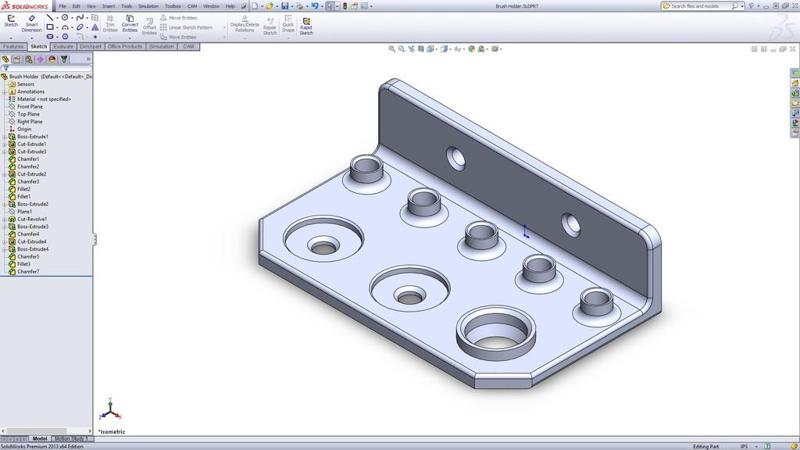Switch to the Features tab
800x450 pixels.
point(13,46)
